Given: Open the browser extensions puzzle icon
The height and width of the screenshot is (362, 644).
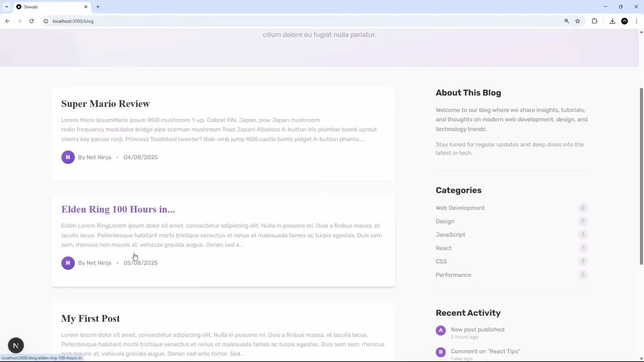Looking at the screenshot, I should pyautogui.click(x=594, y=21).
